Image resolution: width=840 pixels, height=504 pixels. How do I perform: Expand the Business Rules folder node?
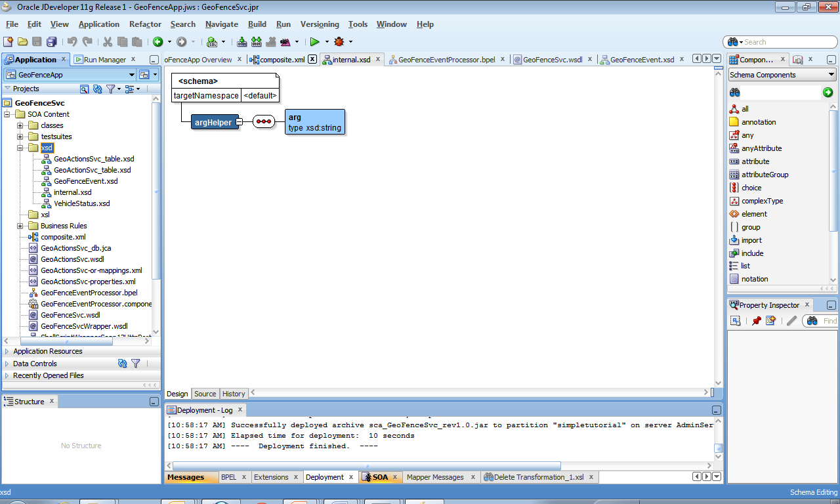(x=20, y=226)
